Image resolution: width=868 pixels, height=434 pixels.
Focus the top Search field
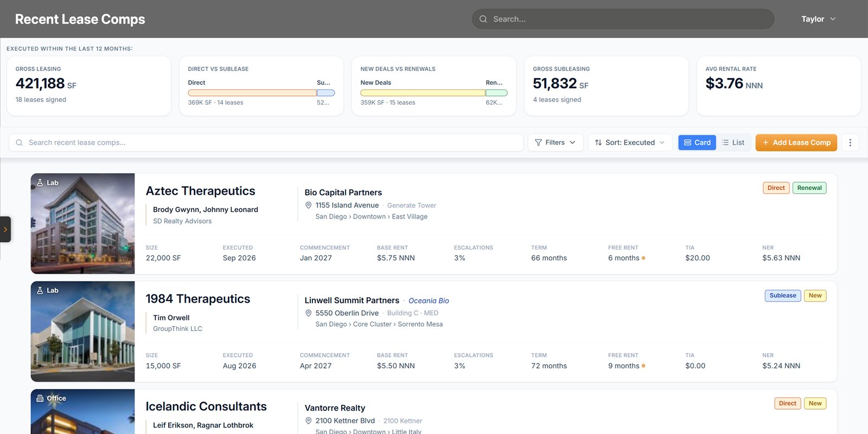(x=623, y=19)
